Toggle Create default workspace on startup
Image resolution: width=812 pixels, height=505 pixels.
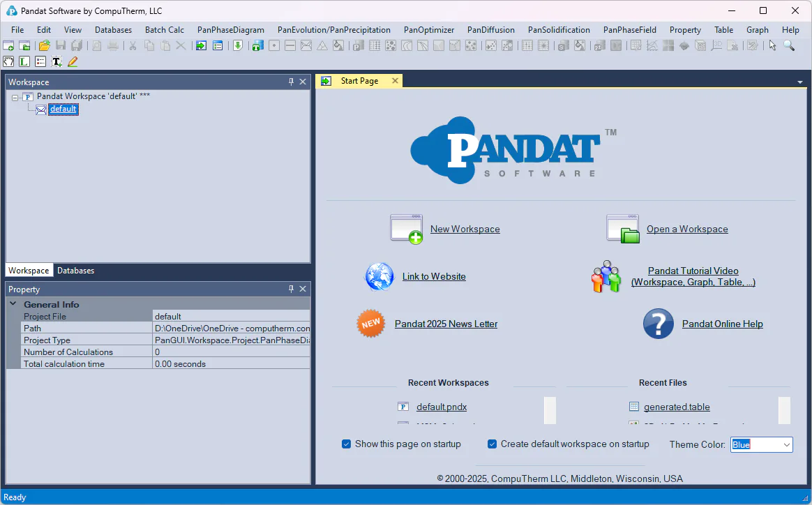coord(492,444)
